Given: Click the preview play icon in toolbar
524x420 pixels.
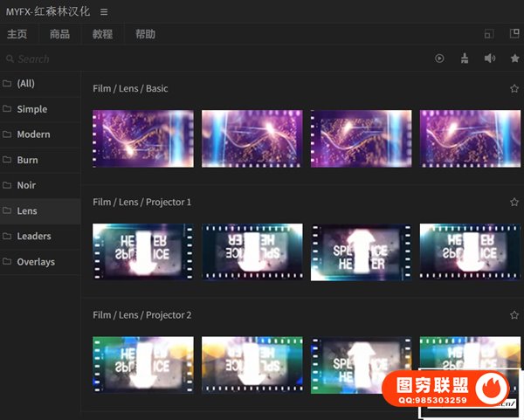Looking at the screenshot, I should (440, 59).
